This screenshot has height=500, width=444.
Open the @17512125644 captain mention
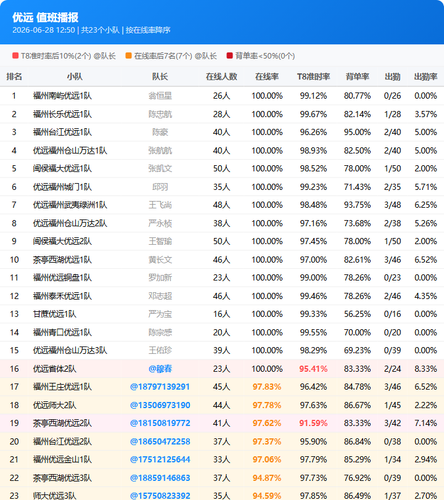tap(160, 459)
